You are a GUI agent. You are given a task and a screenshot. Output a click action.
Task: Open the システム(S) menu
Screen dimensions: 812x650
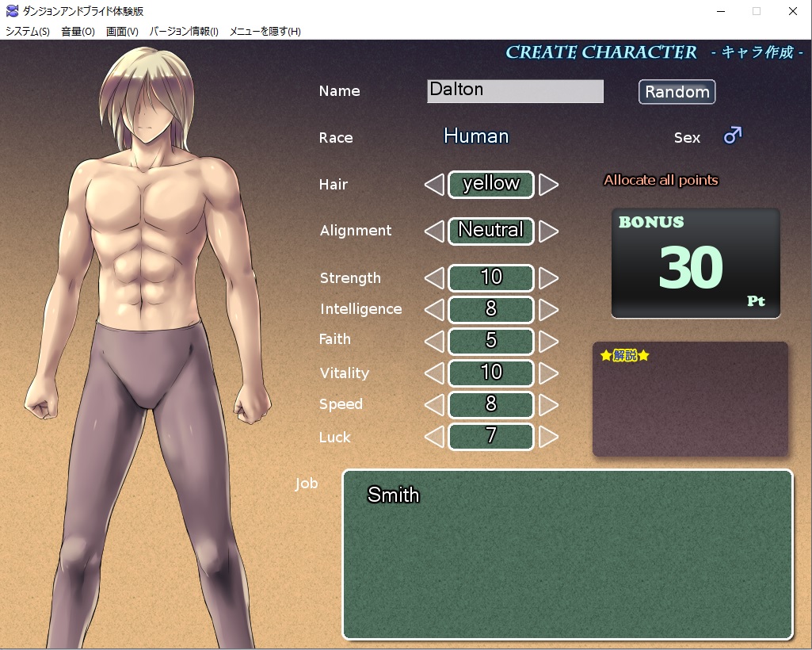point(28,31)
